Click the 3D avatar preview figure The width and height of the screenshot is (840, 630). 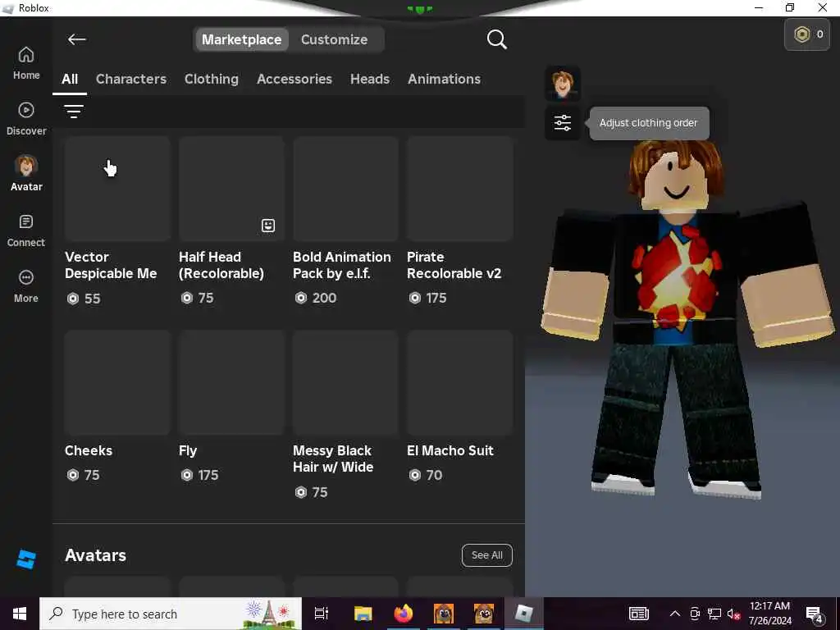click(687, 322)
